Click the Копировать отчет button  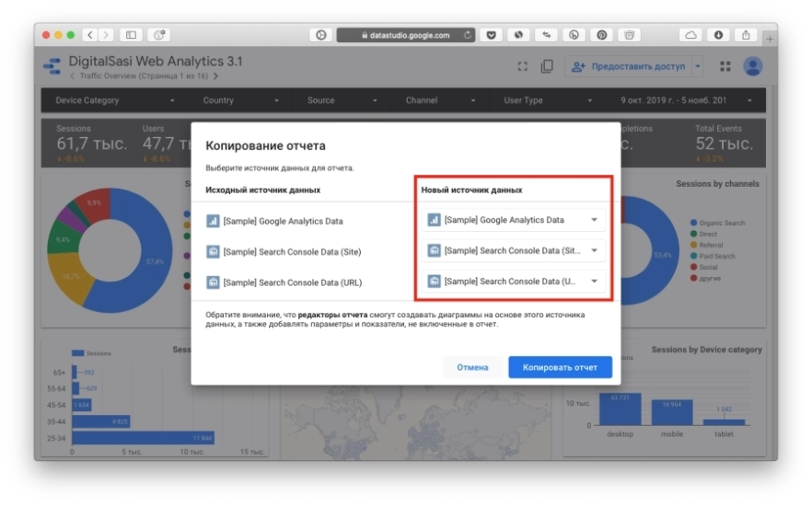coord(560,367)
